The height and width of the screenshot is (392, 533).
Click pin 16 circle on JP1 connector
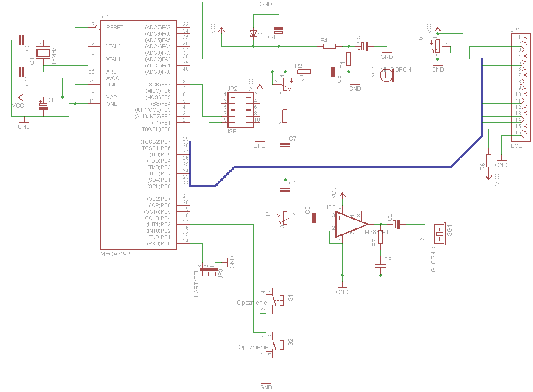tap(525, 135)
